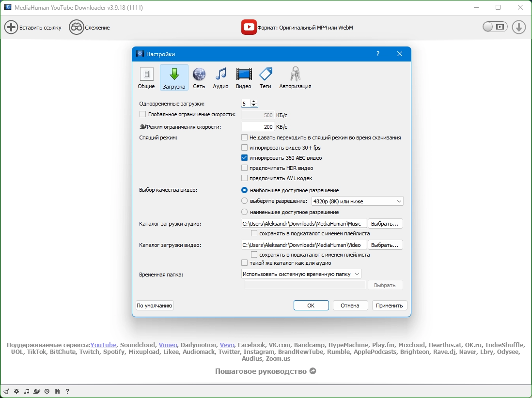Image resolution: width=532 pixels, height=398 pixels.
Task: Click Выбрать... for audio download folder
Action: click(385, 224)
